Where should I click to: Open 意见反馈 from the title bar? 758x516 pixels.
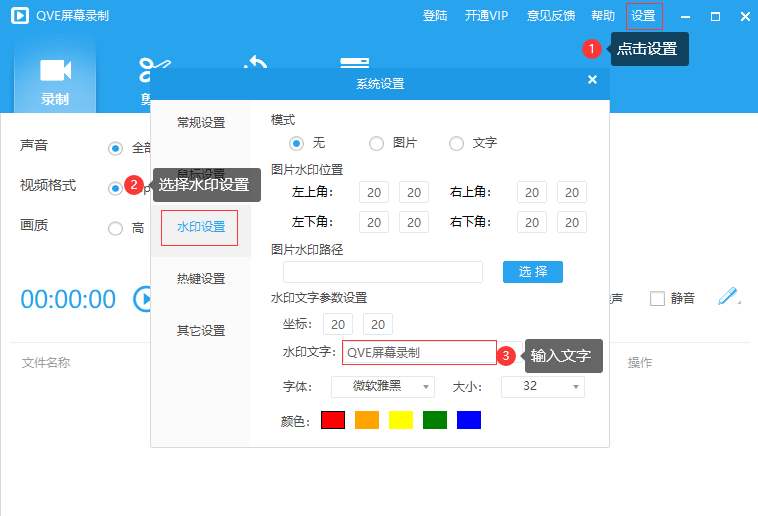(552, 16)
